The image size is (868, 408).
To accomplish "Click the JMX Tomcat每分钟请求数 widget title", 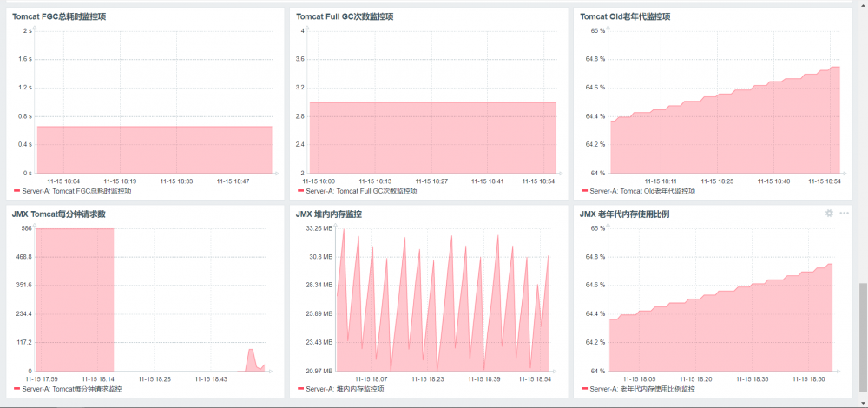I will click(59, 214).
